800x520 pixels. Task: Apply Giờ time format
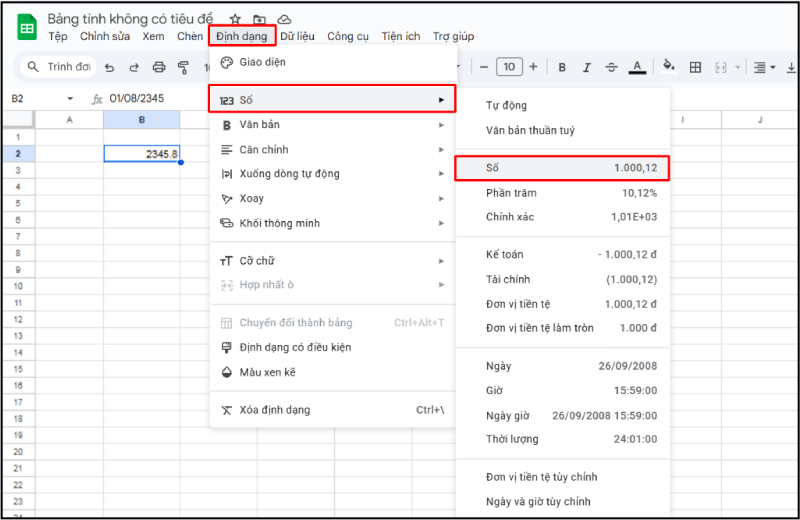click(562, 390)
